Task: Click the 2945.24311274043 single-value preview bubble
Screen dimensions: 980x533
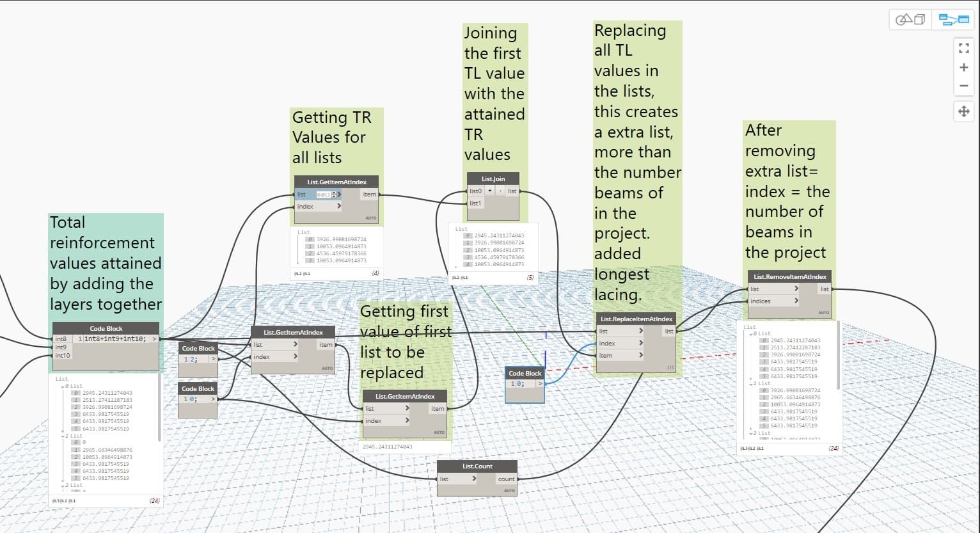Action: pos(406,447)
